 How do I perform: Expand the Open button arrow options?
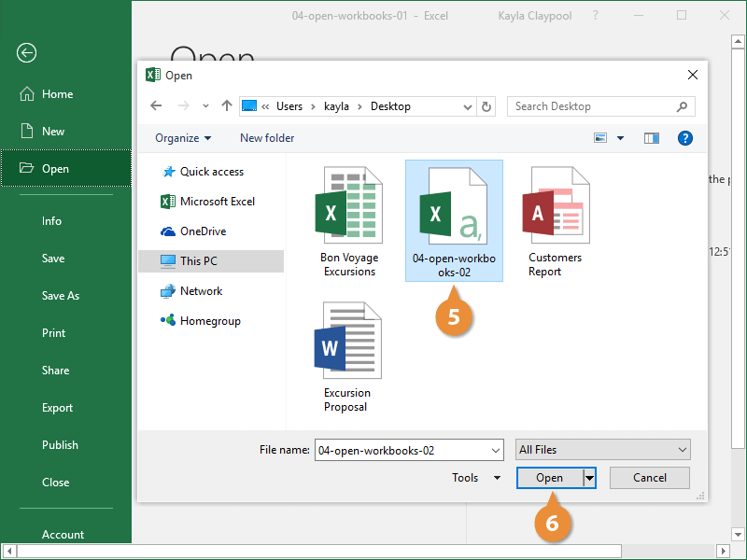589,478
